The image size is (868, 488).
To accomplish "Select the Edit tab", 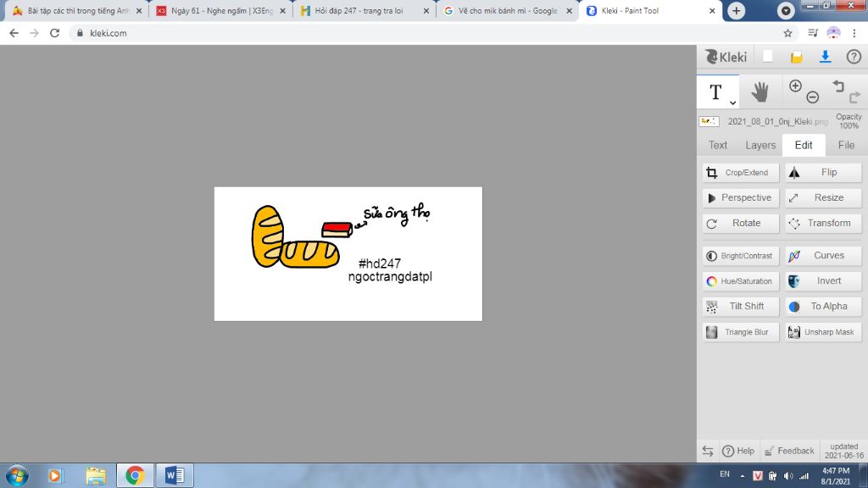I will pos(804,145).
